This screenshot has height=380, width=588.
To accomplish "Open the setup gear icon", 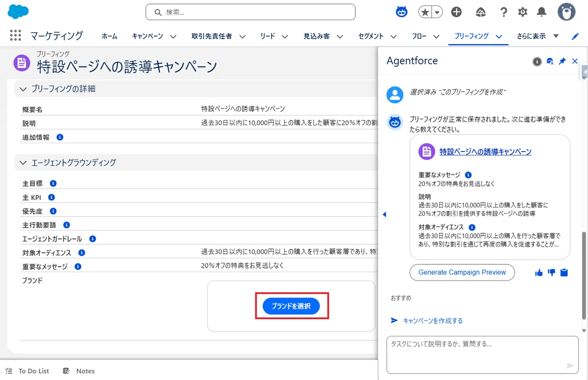I will pyautogui.click(x=523, y=12).
